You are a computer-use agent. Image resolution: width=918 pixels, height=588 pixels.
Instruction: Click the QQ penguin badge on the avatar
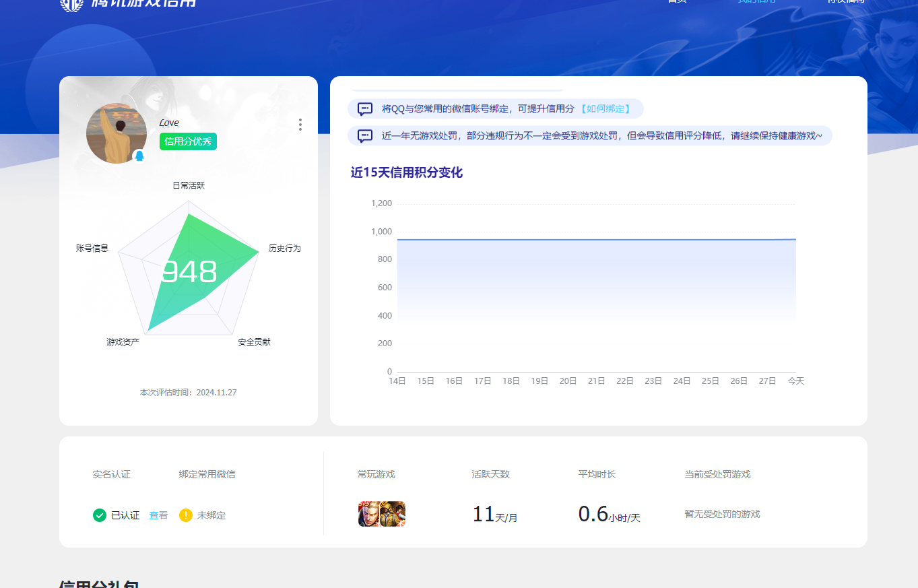click(x=139, y=156)
